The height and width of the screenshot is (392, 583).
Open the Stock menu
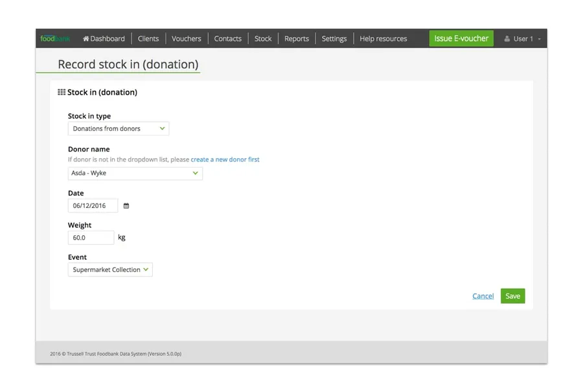[x=263, y=38]
